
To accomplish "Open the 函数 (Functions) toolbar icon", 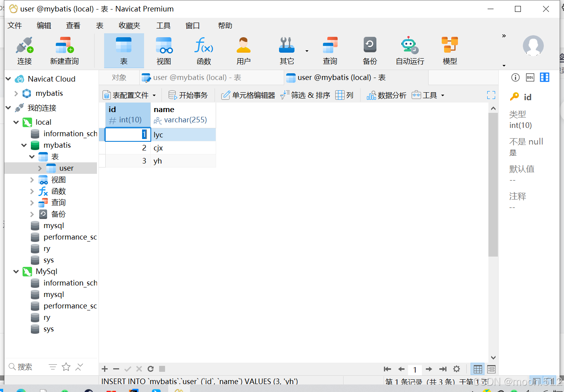I will pos(203,49).
